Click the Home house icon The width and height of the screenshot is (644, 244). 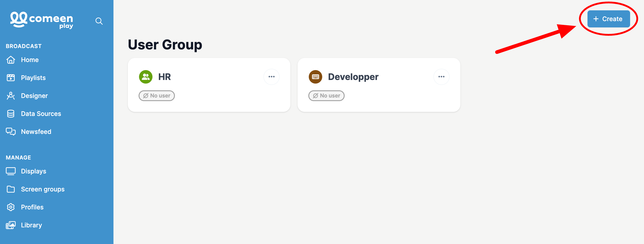point(11,60)
